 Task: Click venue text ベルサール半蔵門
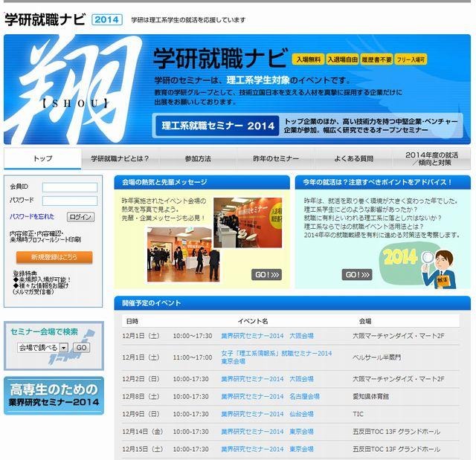(376, 357)
